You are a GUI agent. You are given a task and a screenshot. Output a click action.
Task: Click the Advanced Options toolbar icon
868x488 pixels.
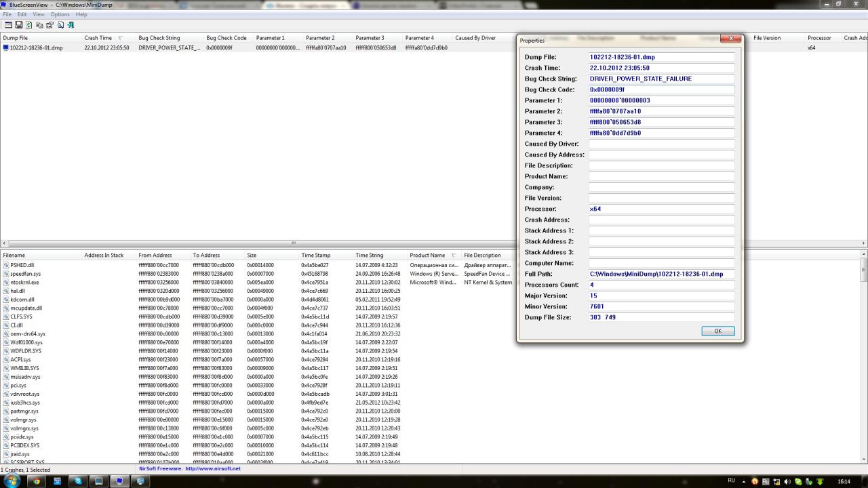pos(8,25)
